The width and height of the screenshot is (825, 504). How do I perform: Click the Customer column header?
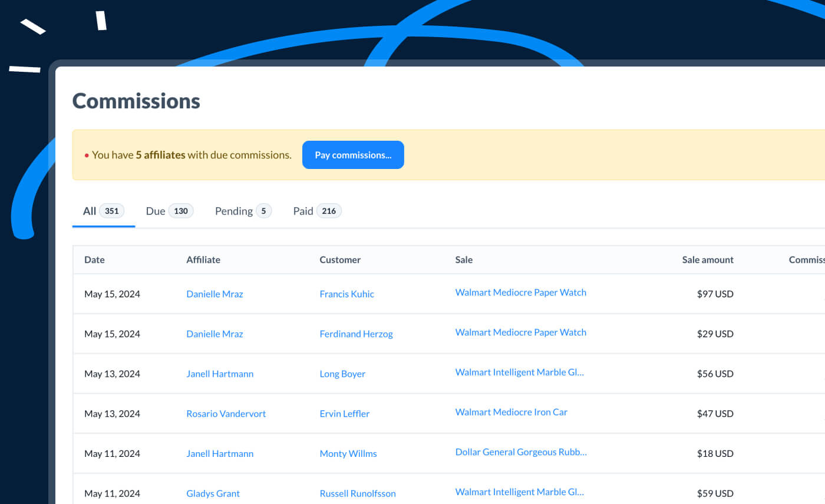click(x=340, y=260)
